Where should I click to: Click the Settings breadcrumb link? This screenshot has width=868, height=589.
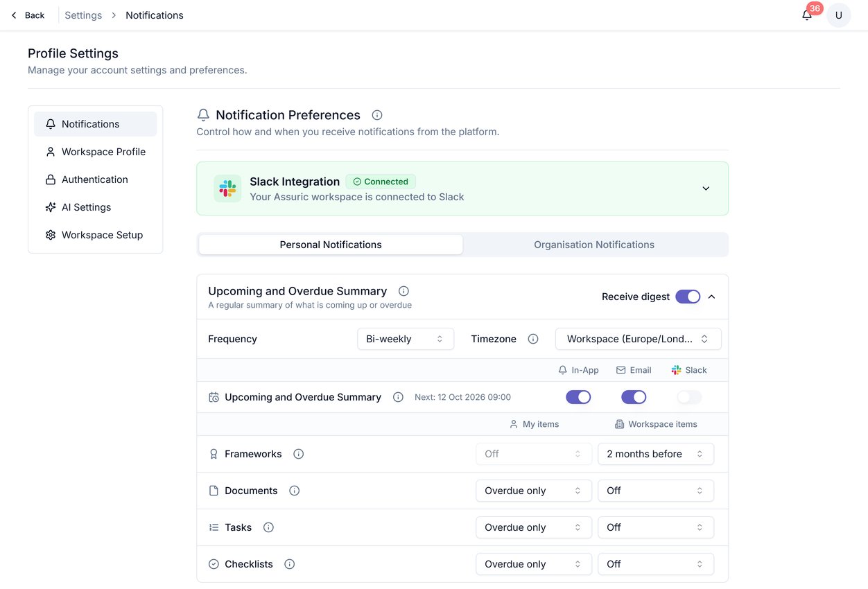tap(83, 15)
